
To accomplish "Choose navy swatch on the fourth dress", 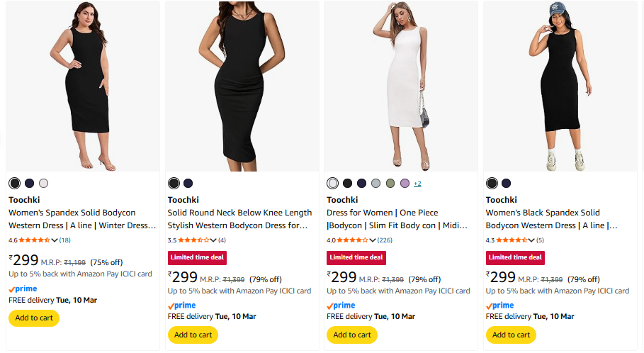I will (507, 184).
